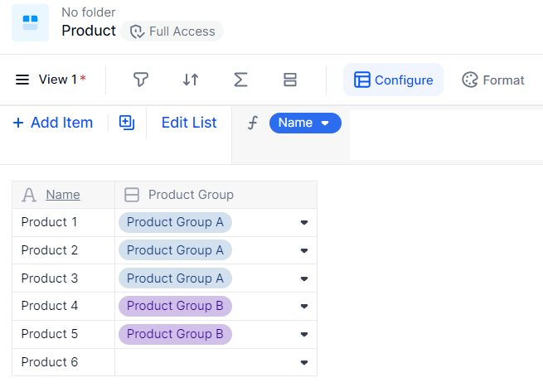
Task: Open Product 1 group dropdown arrow
Action: pyautogui.click(x=304, y=222)
